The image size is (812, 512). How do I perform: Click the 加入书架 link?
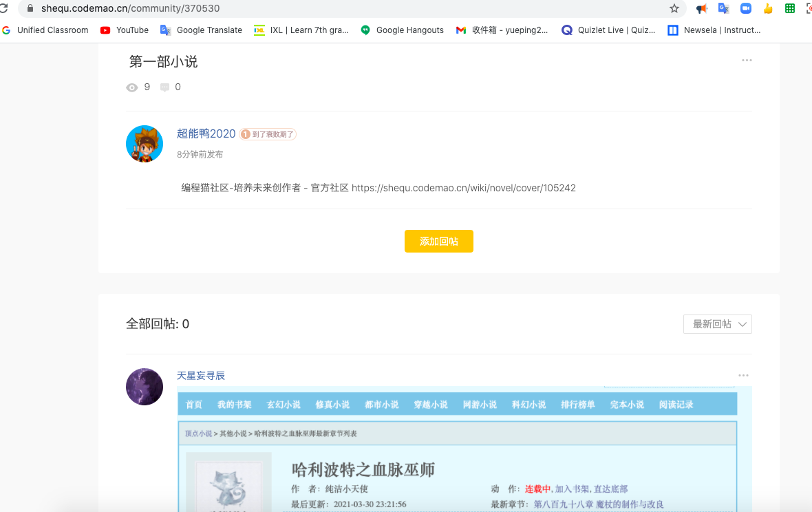(573, 489)
